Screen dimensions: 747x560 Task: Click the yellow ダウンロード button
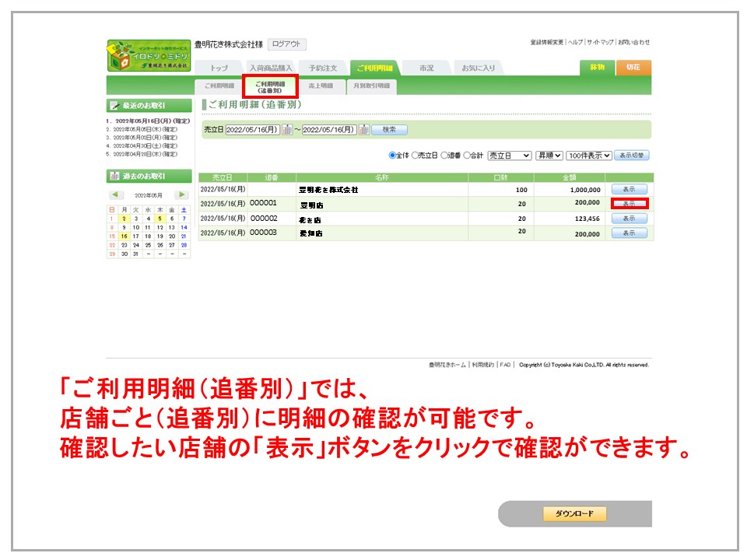574,514
